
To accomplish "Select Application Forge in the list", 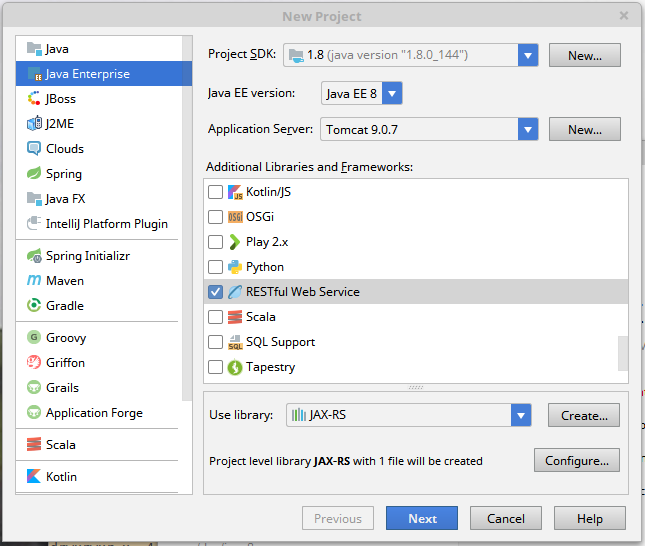I will click(x=99, y=413).
